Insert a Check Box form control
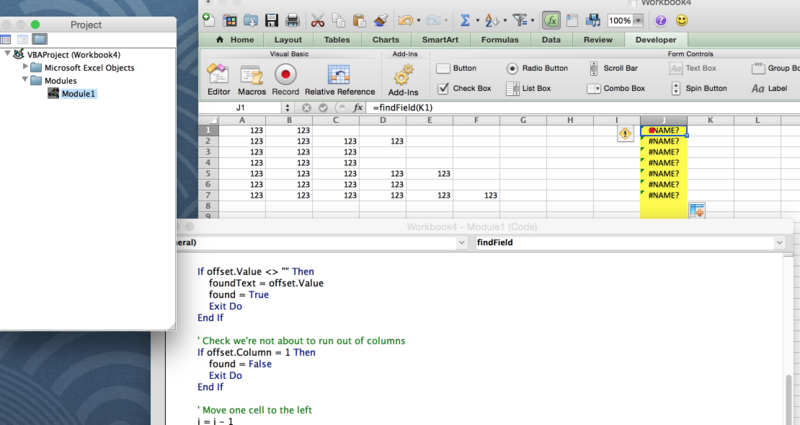 click(464, 88)
